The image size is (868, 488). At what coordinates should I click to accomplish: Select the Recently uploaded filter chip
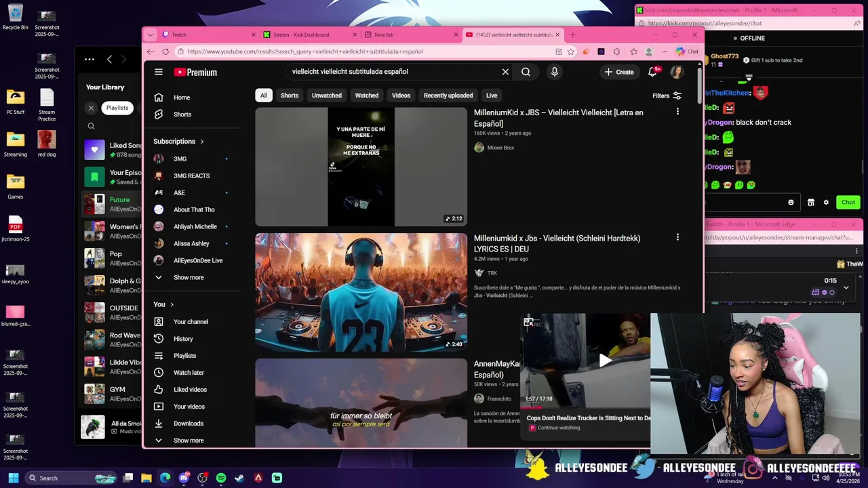point(448,96)
